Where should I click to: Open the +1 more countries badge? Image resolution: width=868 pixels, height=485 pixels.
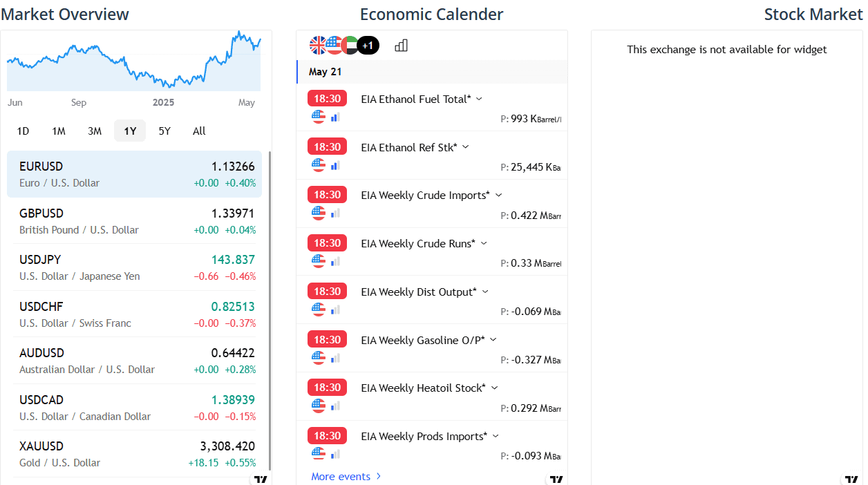click(368, 46)
